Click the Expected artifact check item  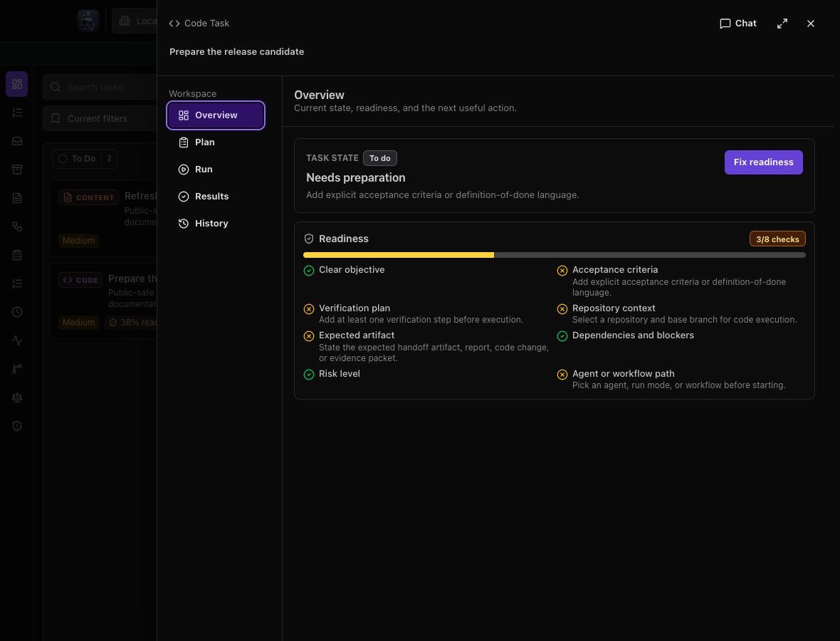pos(426,346)
